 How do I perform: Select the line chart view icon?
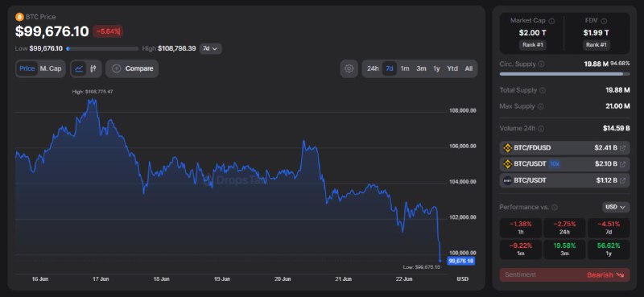tap(79, 68)
